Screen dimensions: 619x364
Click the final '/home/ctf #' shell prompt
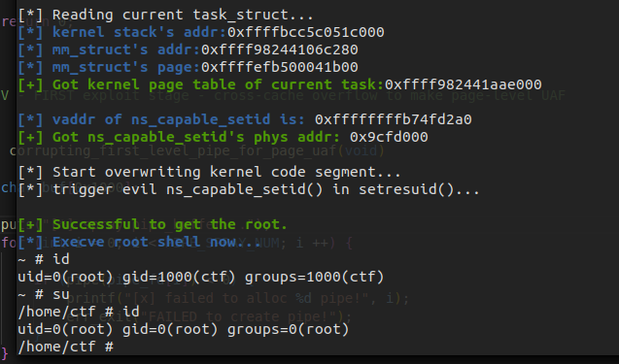(x=66, y=347)
